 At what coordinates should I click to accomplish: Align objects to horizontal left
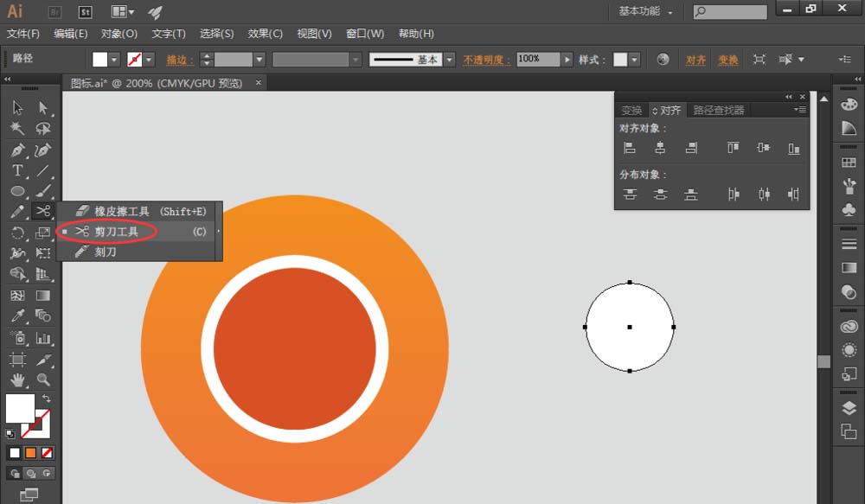(x=630, y=148)
